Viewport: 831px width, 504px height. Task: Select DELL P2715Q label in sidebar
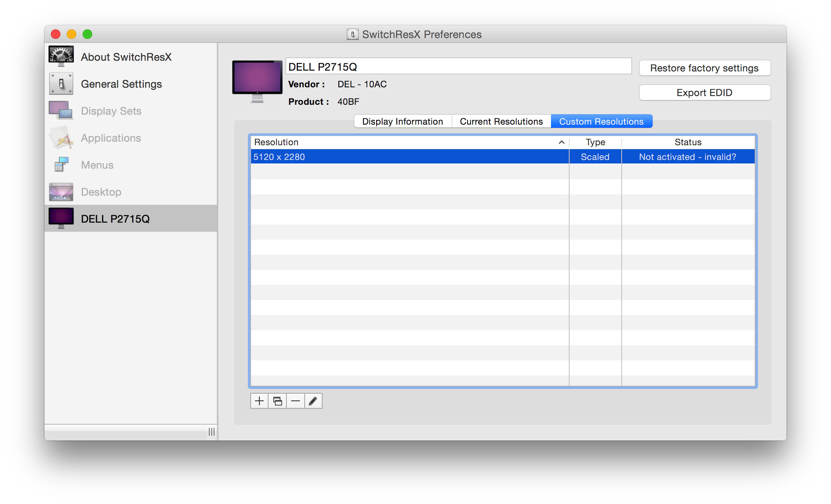[x=115, y=219]
